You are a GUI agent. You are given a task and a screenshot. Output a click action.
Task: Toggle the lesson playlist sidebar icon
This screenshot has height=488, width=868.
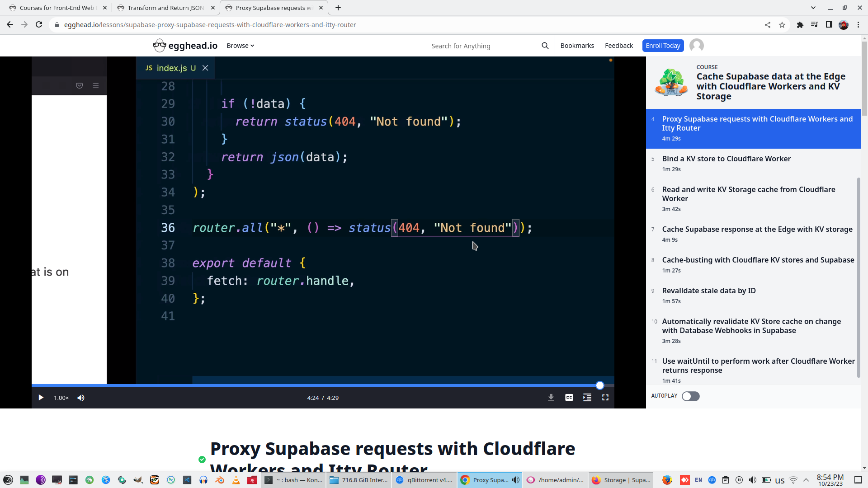pyautogui.click(x=587, y=398)
